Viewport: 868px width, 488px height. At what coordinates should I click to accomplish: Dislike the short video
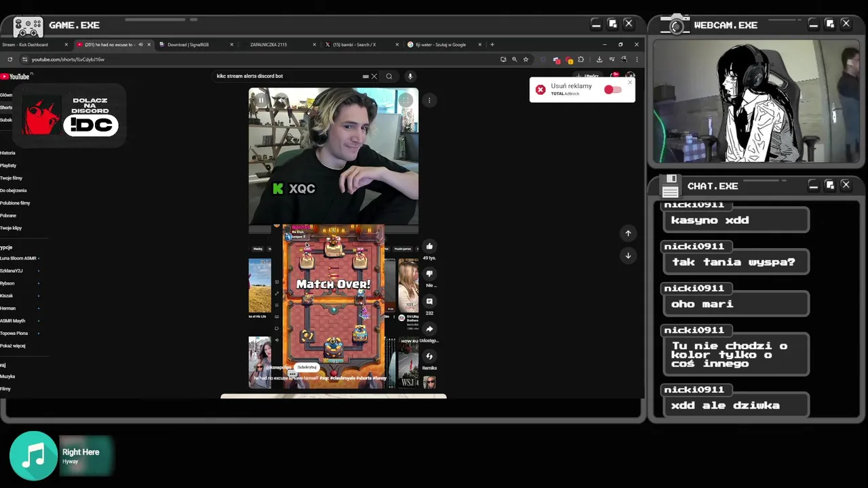429,274
